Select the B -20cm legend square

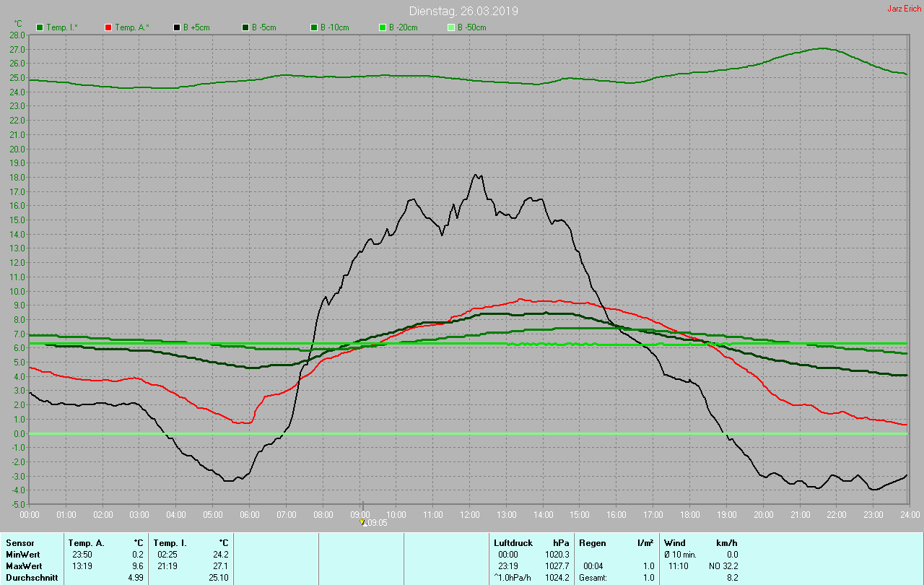383,27
